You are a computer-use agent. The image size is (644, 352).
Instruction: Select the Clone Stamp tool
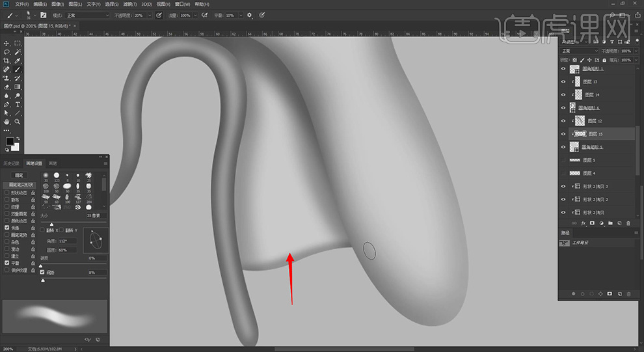pos(6,78)
